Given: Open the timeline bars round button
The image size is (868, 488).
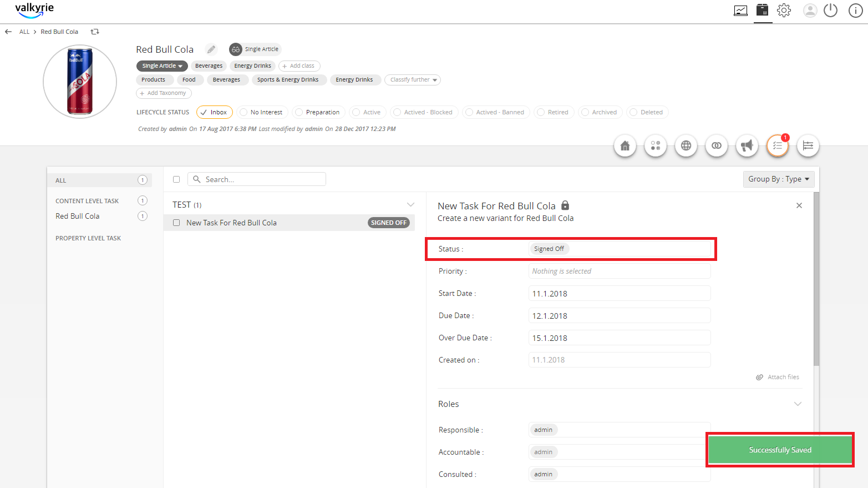Looking at the screenshot, I should pos(808,145).
